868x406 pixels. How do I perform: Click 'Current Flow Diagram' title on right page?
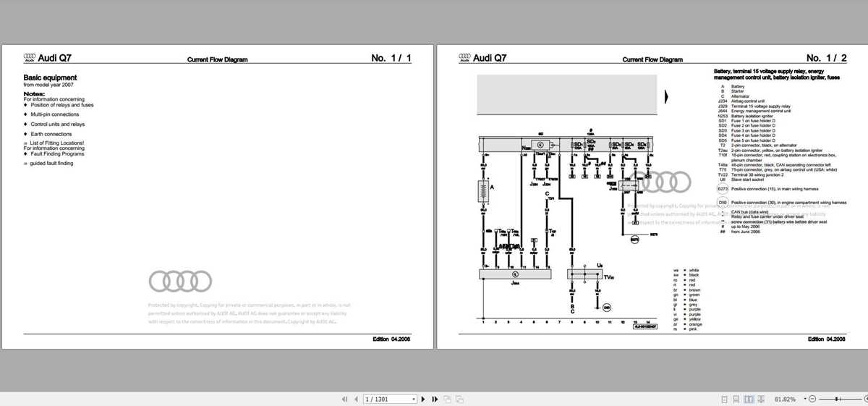tap(652, 59)
